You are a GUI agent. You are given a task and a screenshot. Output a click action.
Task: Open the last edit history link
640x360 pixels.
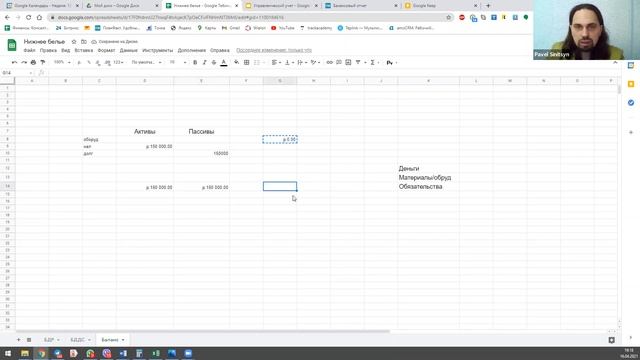coord(274,50)
